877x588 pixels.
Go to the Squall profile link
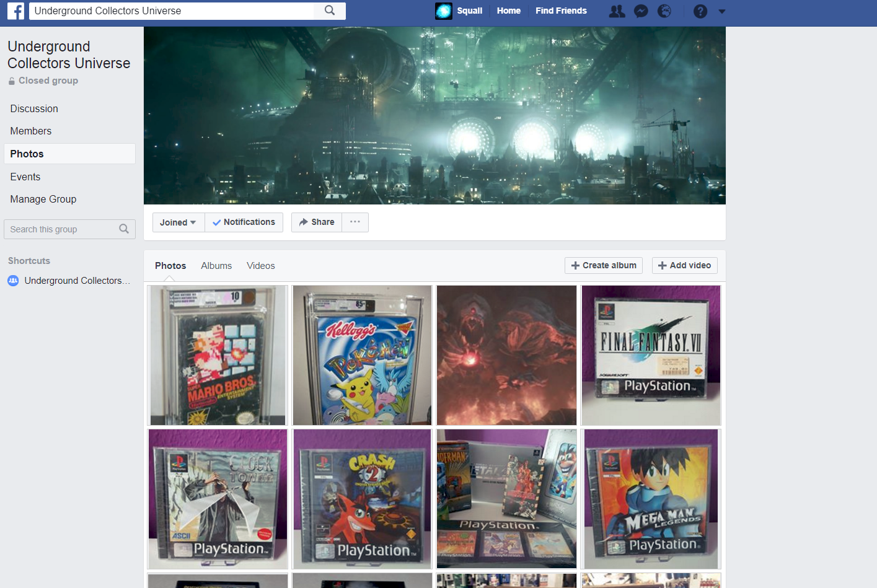coord(469,11)
